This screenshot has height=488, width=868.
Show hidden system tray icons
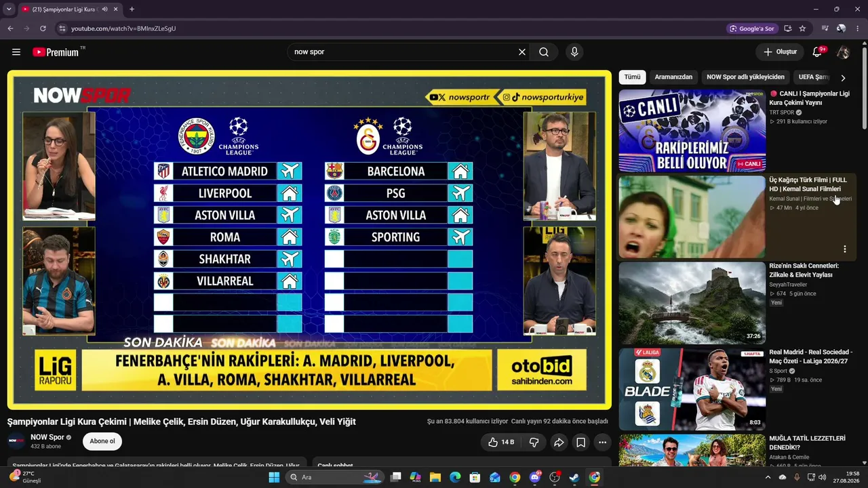click(x=768, y=477)
